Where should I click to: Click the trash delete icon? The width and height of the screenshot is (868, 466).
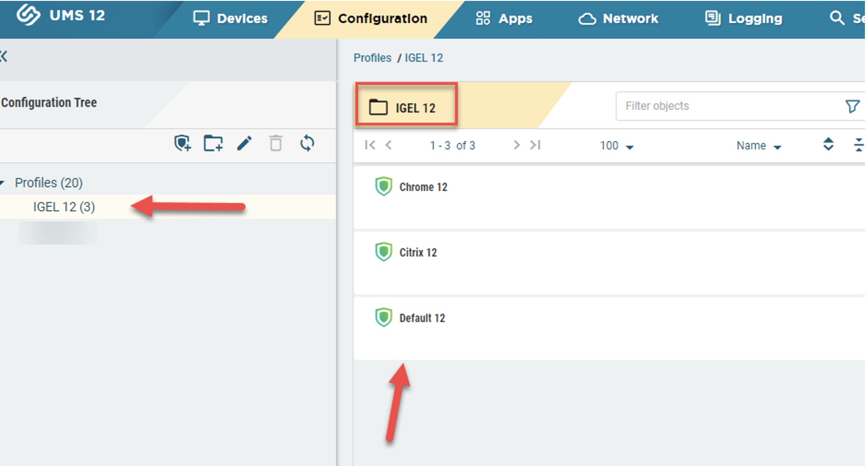(276, 144)
